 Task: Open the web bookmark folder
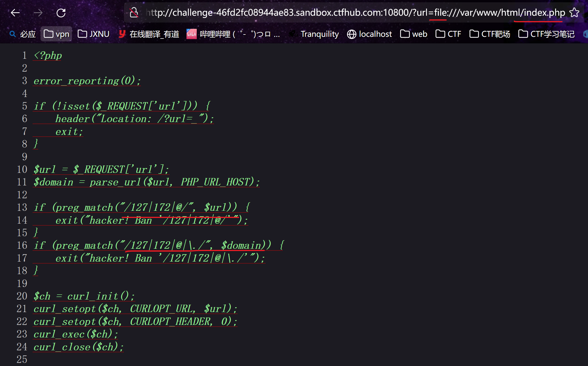pyautogui.click(x=414, y=34)
